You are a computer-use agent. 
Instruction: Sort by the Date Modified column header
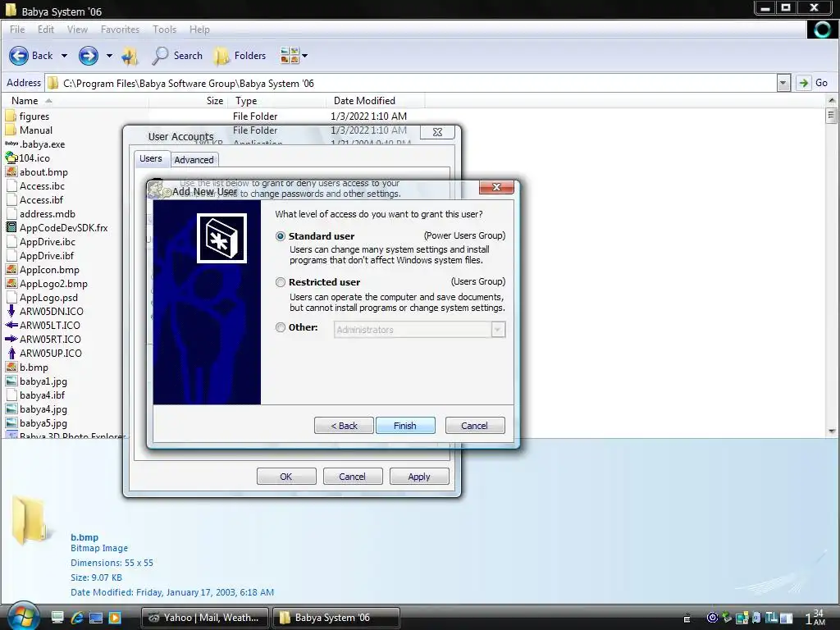(x=375, y=101)
